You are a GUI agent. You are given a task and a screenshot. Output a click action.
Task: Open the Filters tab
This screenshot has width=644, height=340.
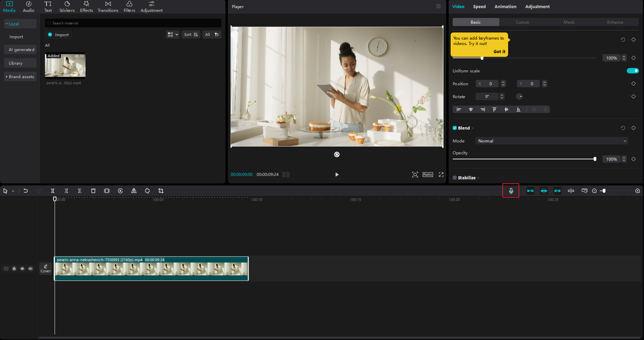pyautogui.click(x=129, y=7)
